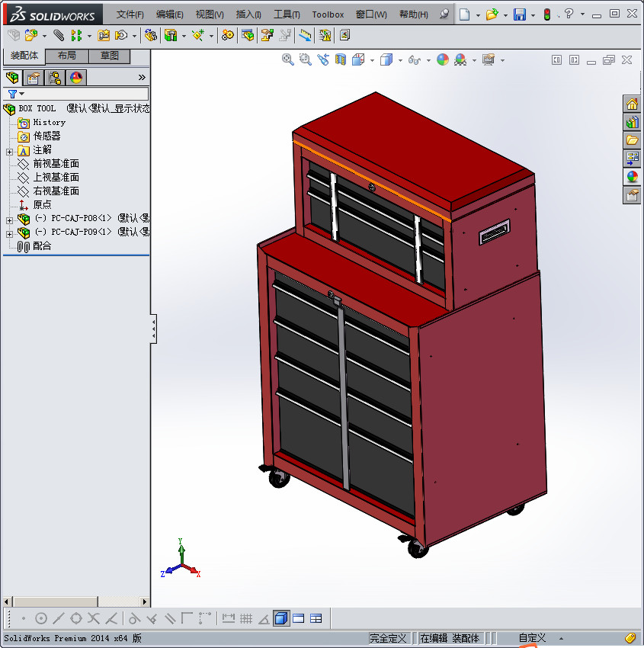Image resolution: width=644 pixels, height=648 pixels.
Task: Open the New Motion Study icon
Action: coord(228,36)
